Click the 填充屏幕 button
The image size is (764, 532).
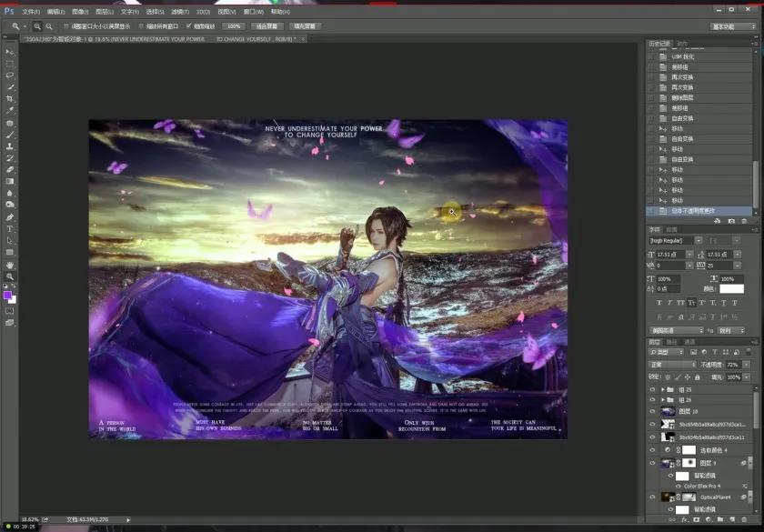[x=304, y=26]
